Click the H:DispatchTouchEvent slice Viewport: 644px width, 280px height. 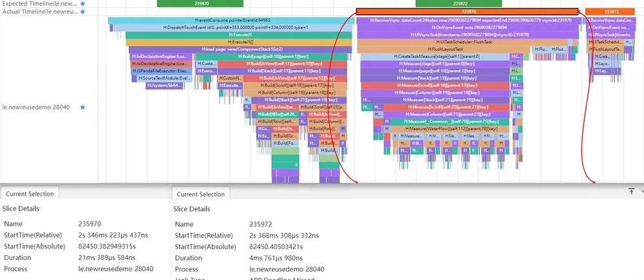tap(235, 28)
